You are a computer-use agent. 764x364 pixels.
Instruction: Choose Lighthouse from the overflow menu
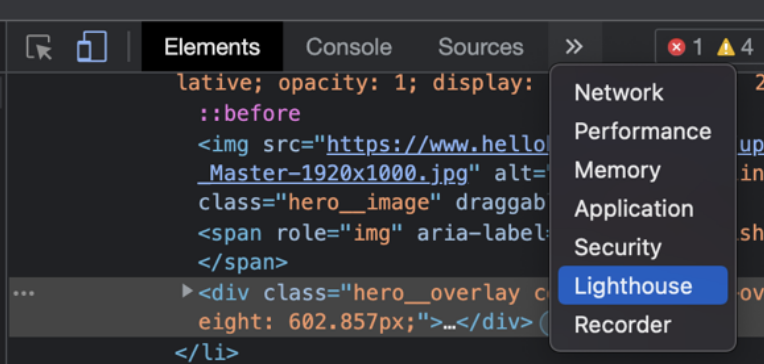[643, 286]
